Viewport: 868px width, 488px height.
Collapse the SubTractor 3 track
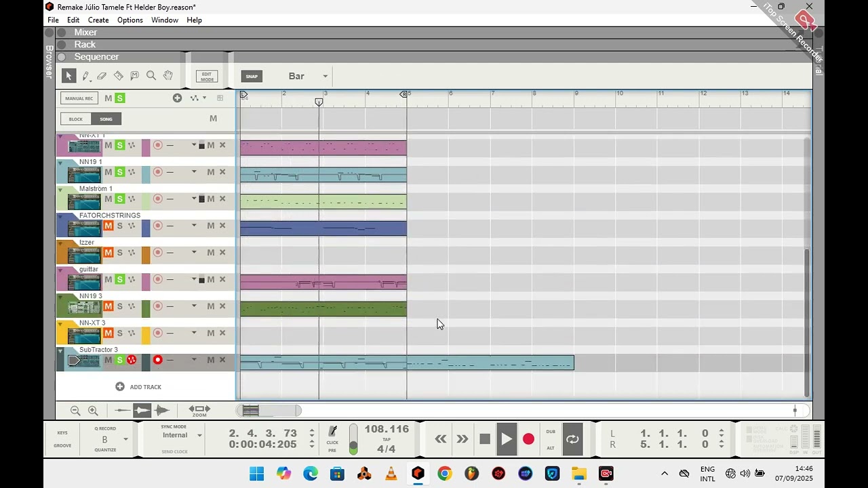tap(60, 350)
